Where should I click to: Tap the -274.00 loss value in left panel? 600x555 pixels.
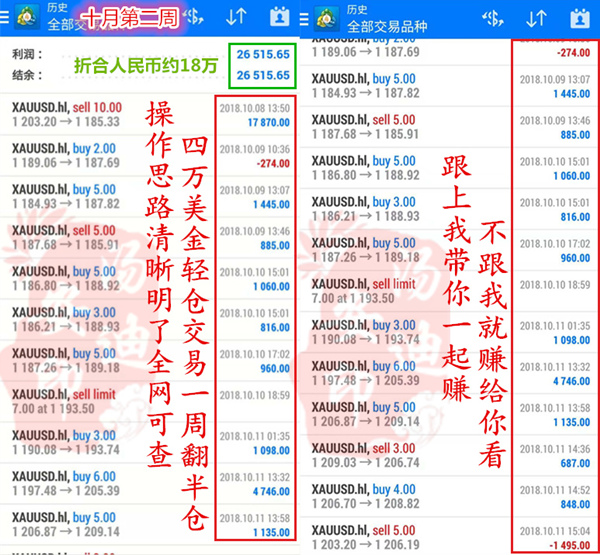point(273,163)
